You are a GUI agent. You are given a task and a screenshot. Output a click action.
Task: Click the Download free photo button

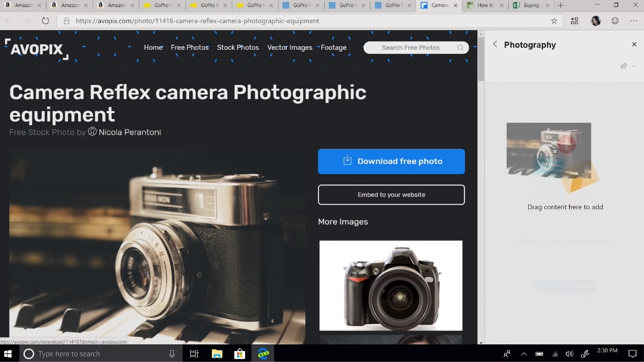[391, 161]
